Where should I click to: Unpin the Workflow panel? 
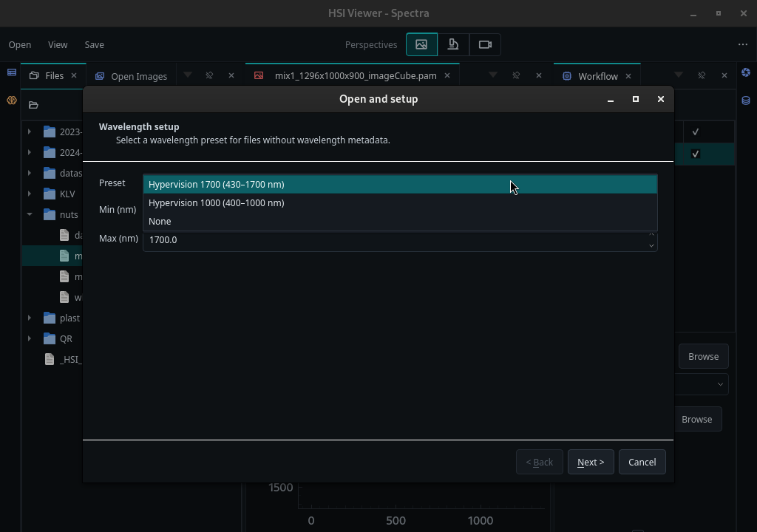pos(702,75)
